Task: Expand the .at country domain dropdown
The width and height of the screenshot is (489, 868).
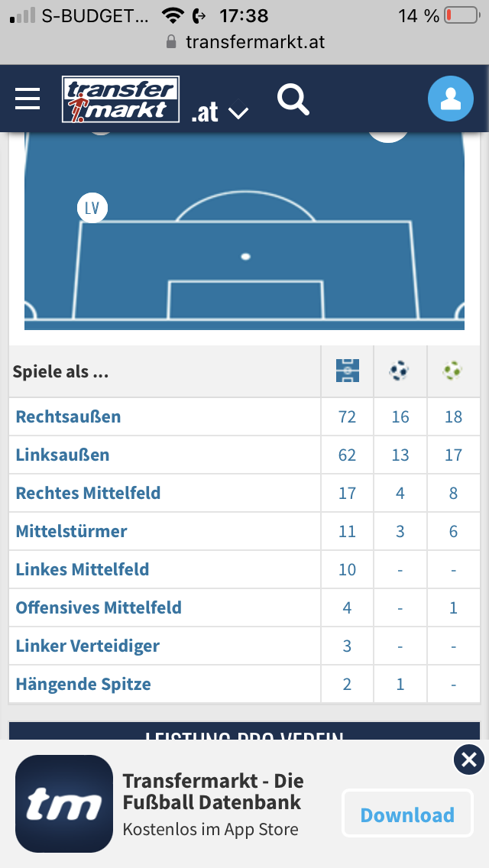Action: (221, 113)
